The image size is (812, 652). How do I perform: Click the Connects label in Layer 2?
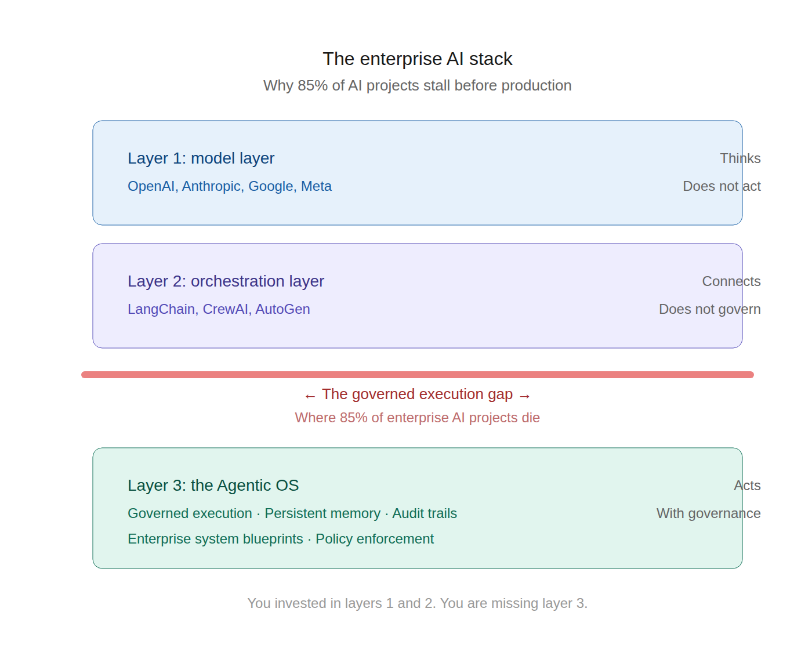[731, 281]
